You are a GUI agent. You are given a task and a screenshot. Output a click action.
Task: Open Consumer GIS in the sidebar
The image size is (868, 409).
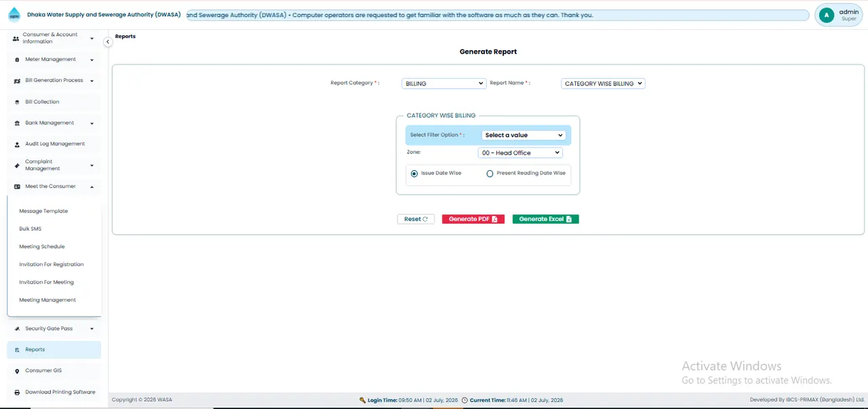coord(54,371)
